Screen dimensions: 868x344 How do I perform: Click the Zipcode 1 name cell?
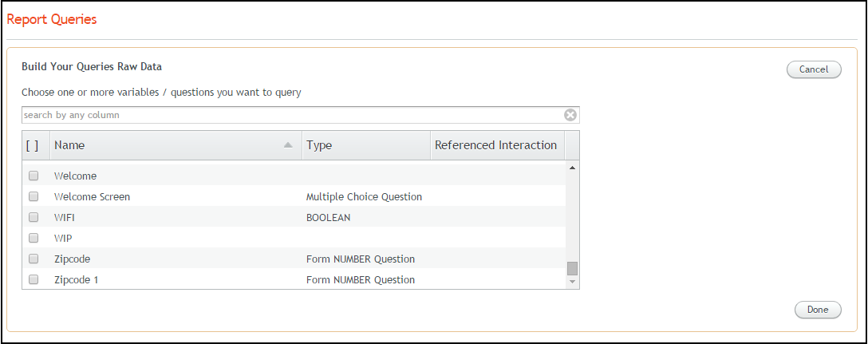coord(76,279)
